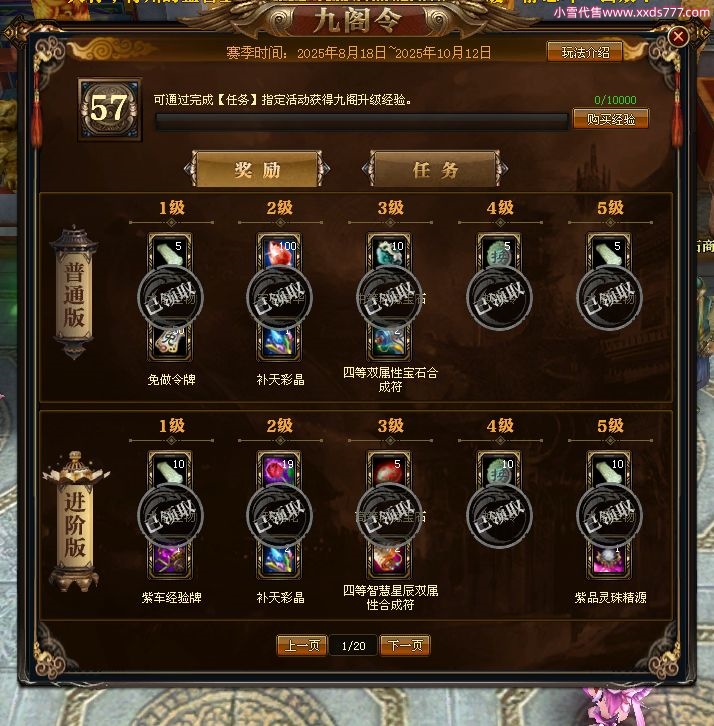Click the level 57 badge
The width and height of the screenshot is (714, 726).
[x=110, y=110]
